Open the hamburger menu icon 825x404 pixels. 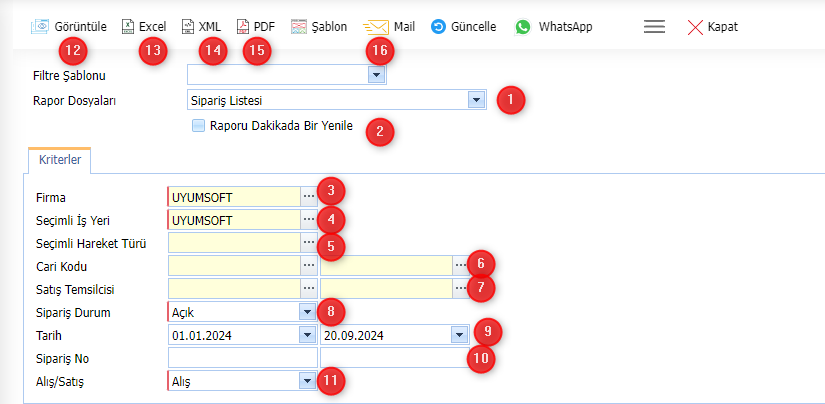(x=654, y=27)
